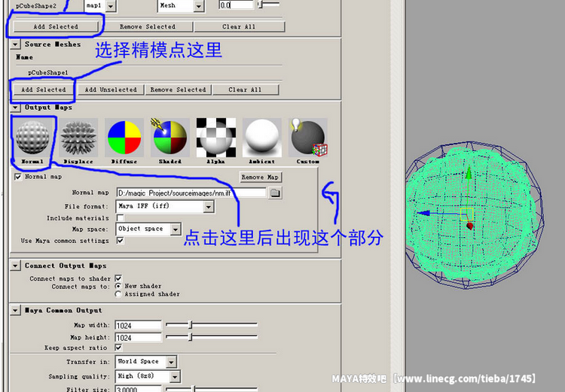Collapse the Output Maps section
Screen dimensions: 565x392
[x=15, y=108]
